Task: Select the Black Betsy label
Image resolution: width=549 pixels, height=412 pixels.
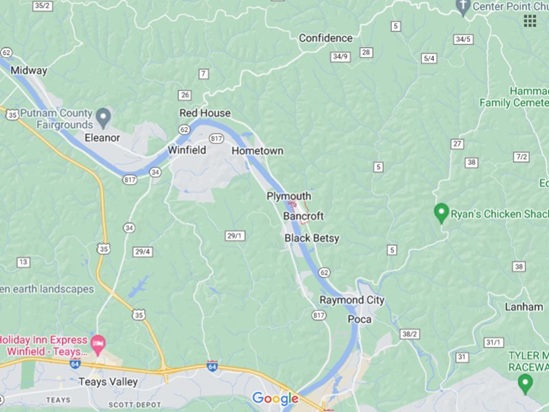Action: pos(312,238)
